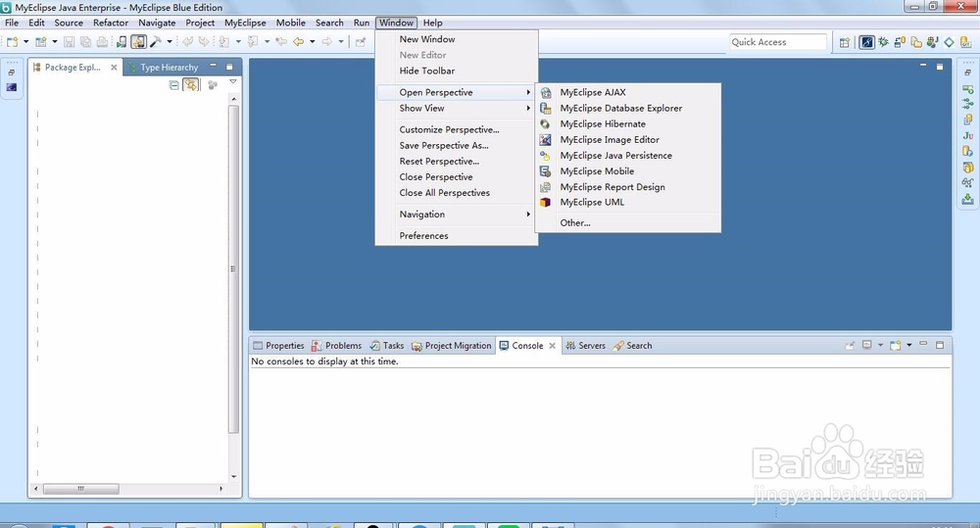Click the MyEclipse Hibernate perspective icon

tap(546, 123)
